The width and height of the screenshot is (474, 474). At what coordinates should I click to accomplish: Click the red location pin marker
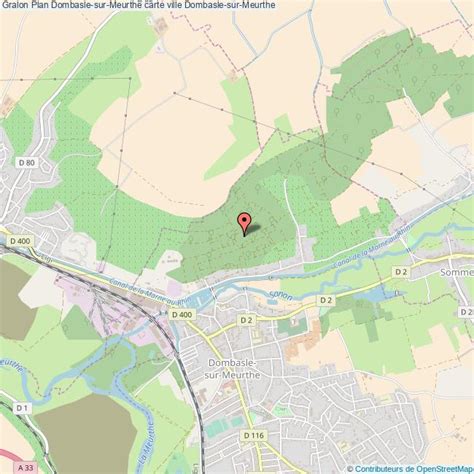pos(244,225)
